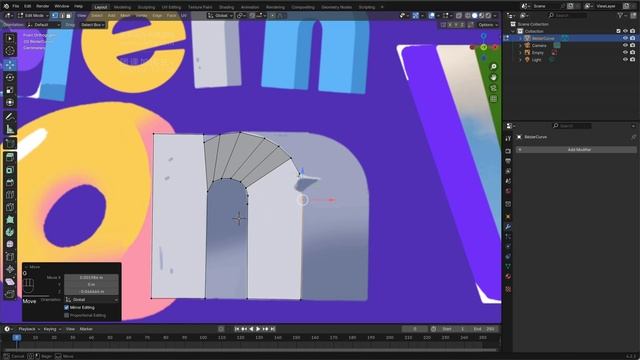The height and width of the screenshot is (360, 640).
Task: Open the Playback dropdown in timeline
Action: tap(29, 329)
